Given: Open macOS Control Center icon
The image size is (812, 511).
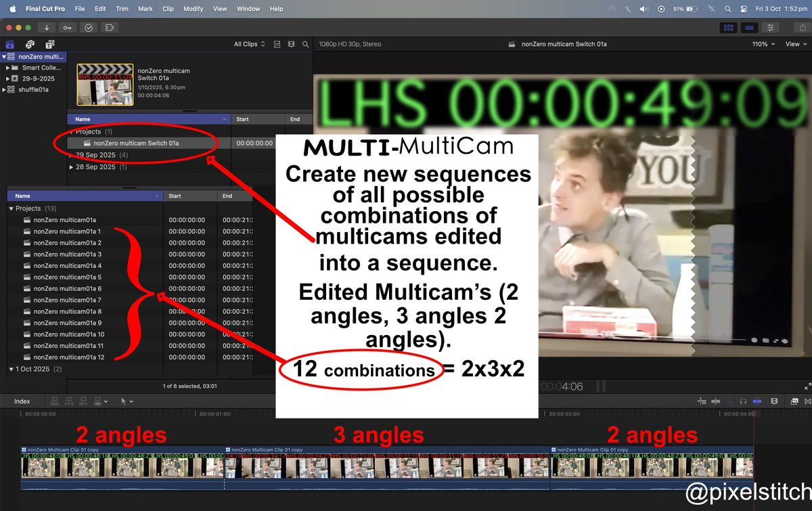Looking at the screenshot, I should pyautogui.click(x=742, y=9).
